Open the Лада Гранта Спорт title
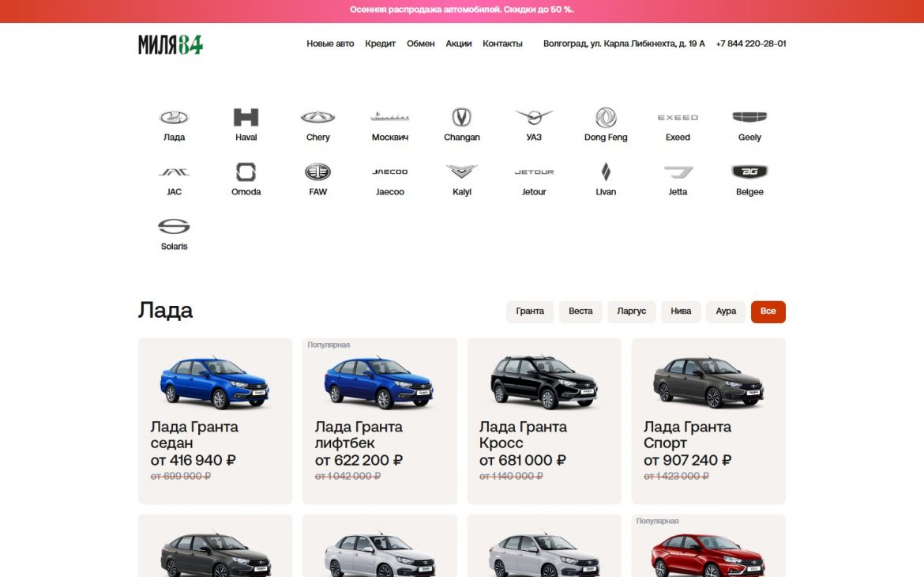Viewport: 924px width, 577px height. tap(688, 435)
